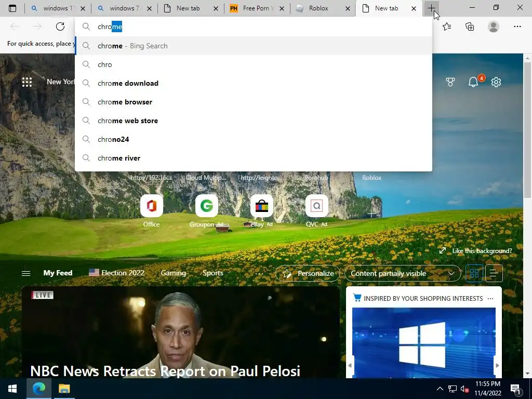
Task: Expand the background via Like this background arrow
Action: click(443, 251)
